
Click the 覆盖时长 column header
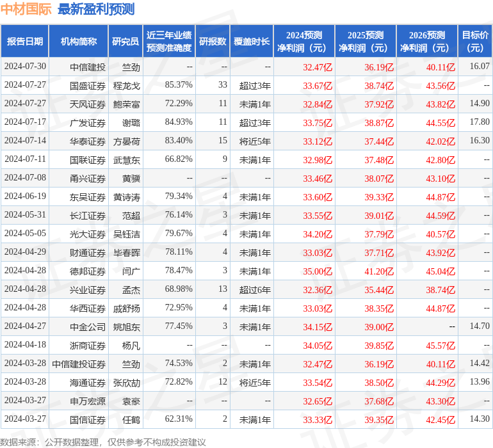(x=252, y=41)
